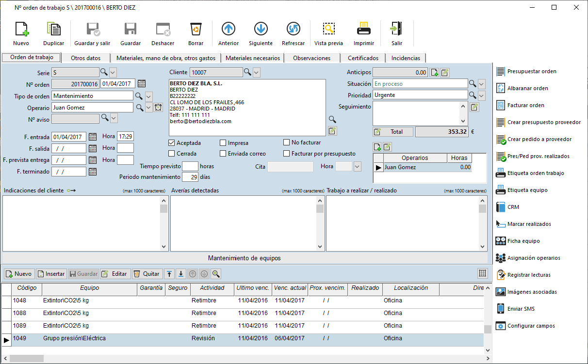The image size is (588, 364).
Task: Switch to the Otros datos tab
Action: (86, 58)
